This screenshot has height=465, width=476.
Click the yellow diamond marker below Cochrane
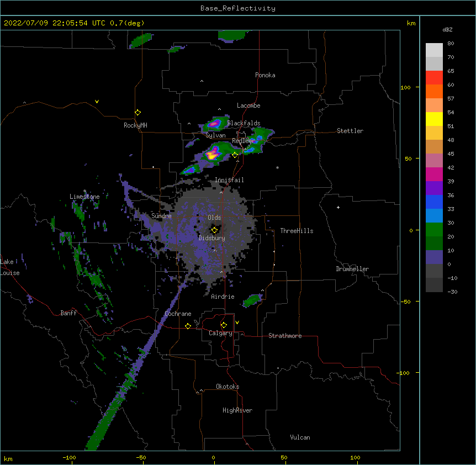[188, 326]
